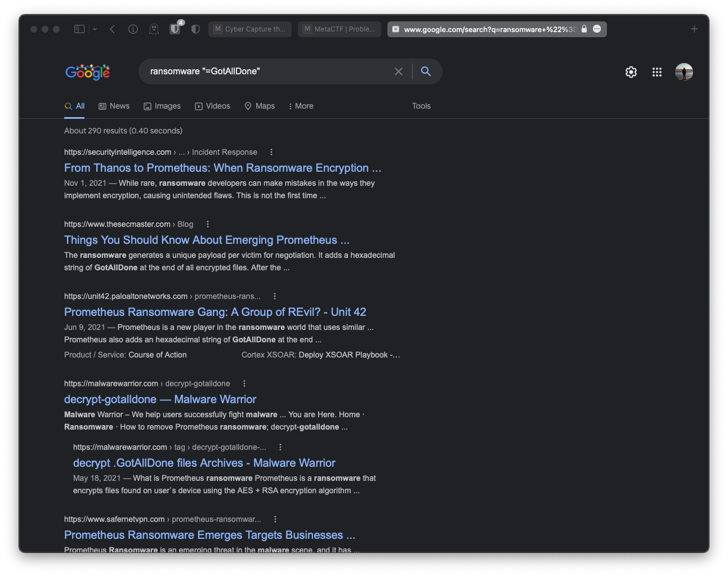Switch to Images results
Image resolution: width=728 pixels, height=576 pixels.
point(162,106)
